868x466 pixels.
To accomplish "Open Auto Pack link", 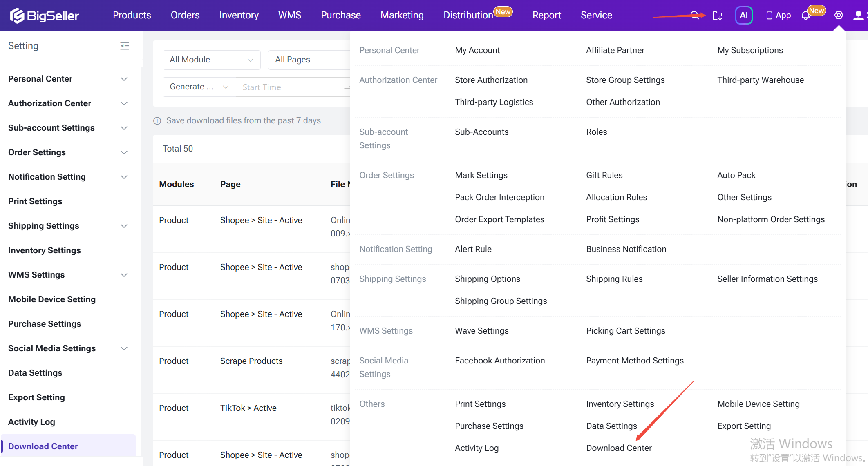I will (x=736, y=175).
